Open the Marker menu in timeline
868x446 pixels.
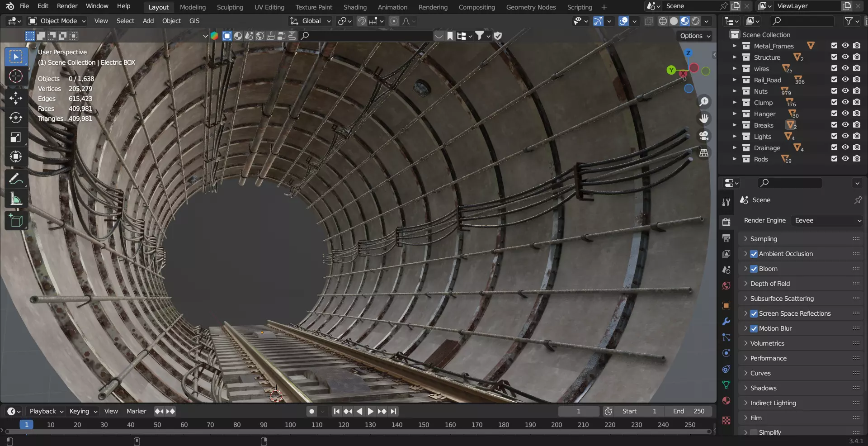(136, 411)
